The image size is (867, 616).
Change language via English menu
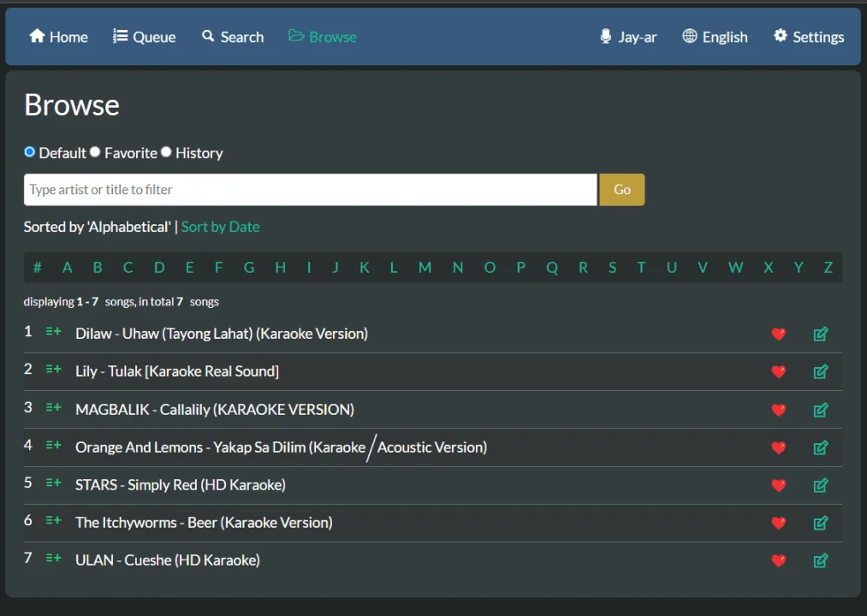coord(715,37)
